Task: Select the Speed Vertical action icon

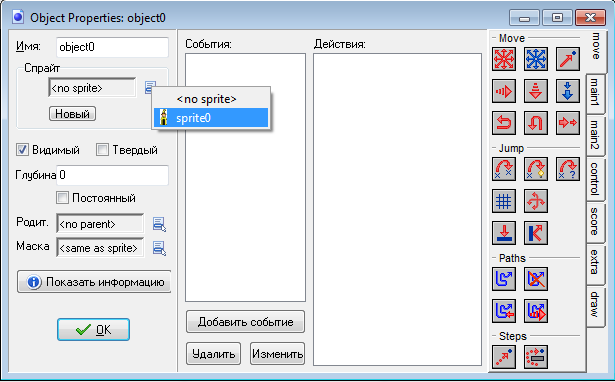Action: [x=536, y=91]
